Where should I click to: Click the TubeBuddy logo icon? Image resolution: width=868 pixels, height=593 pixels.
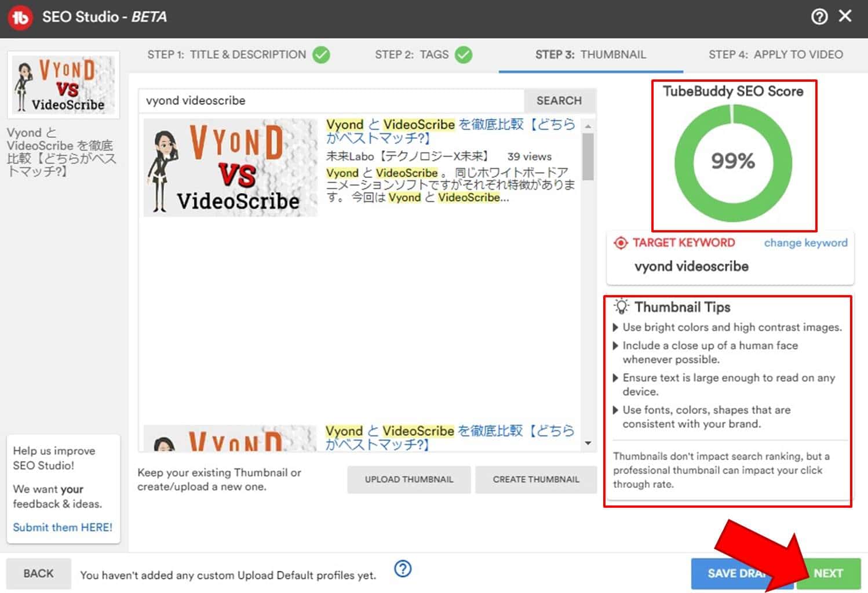point(20,17)
